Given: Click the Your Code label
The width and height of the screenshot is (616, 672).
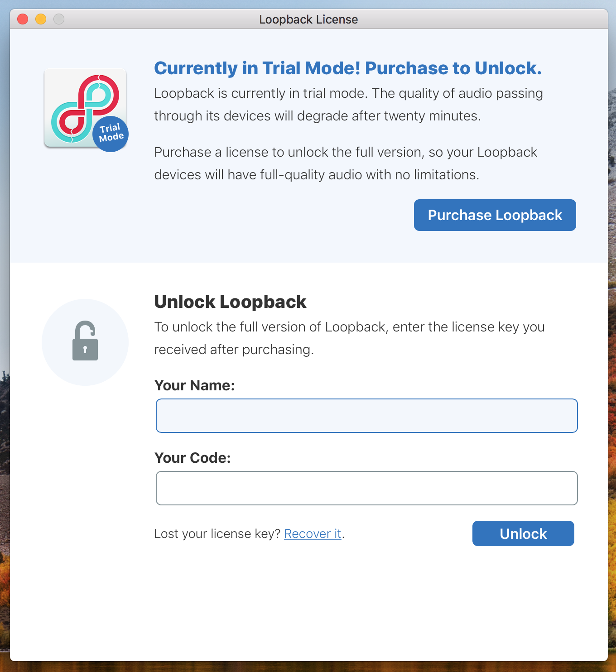Looking at the screenshot, I should [192, 458].
